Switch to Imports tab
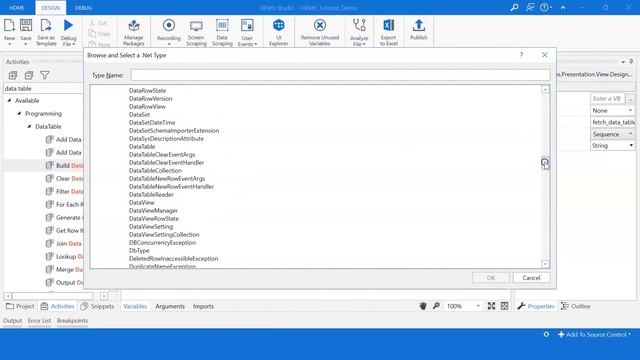The height and width of the screenshot is (360, 640). [x=203, y=306]
